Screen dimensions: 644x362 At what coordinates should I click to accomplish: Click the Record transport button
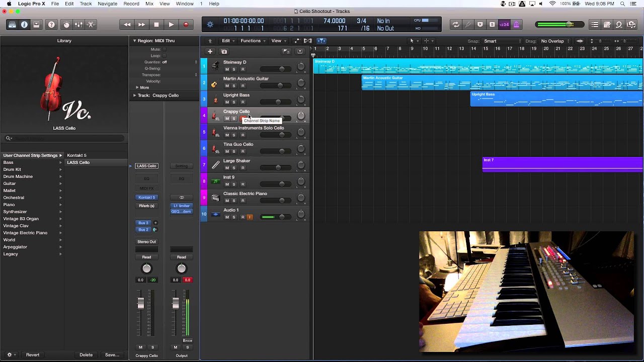pyautogui.click(x=186, y=25)
